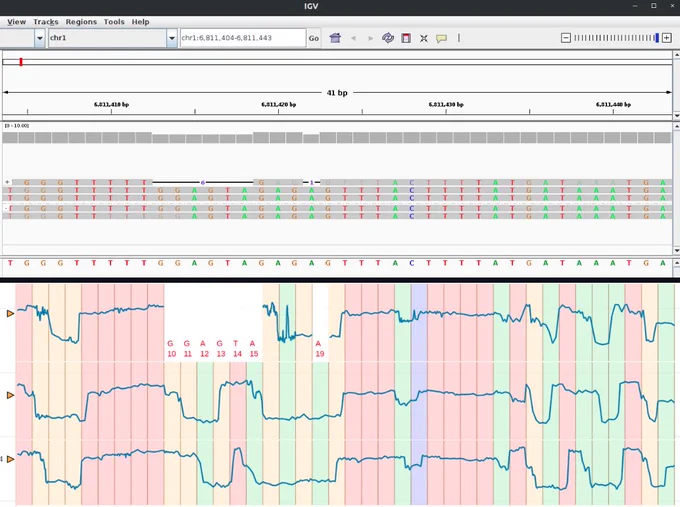Click the scroll down arrow of alignment panel
Viewport: 680px width, 507px height.
click(677, 250)
